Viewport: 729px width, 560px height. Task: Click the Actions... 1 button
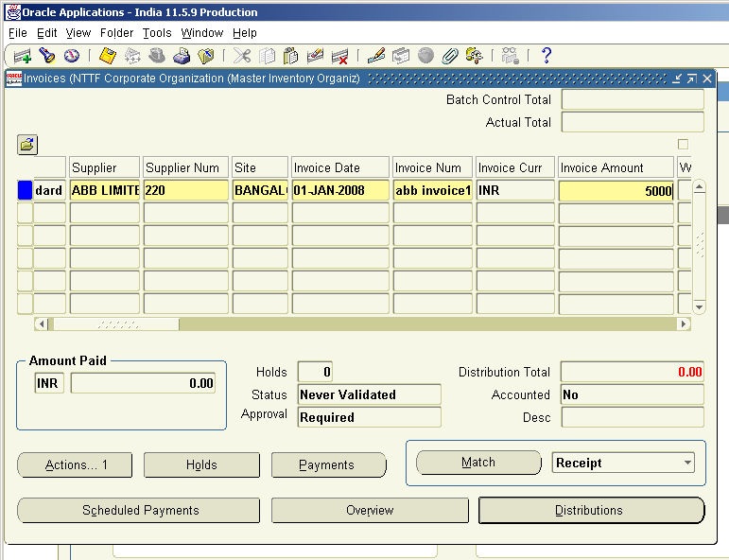point(75,464)
